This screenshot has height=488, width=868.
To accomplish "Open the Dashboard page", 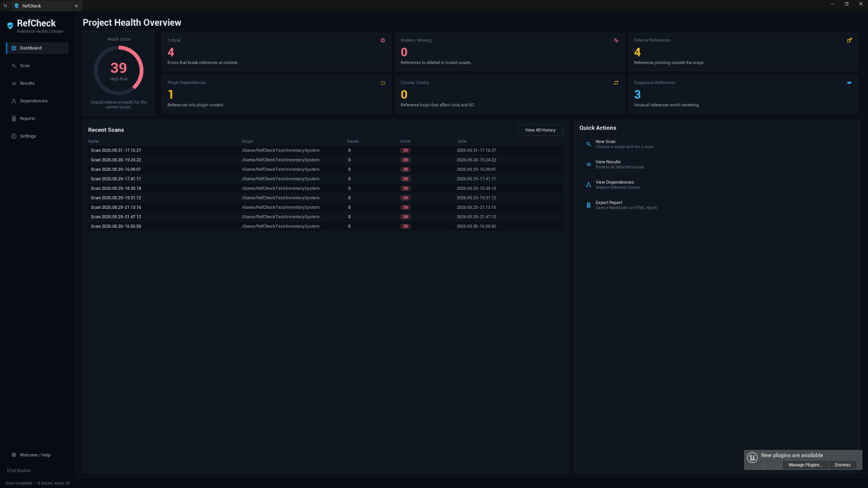I will [x=37, y=48].
